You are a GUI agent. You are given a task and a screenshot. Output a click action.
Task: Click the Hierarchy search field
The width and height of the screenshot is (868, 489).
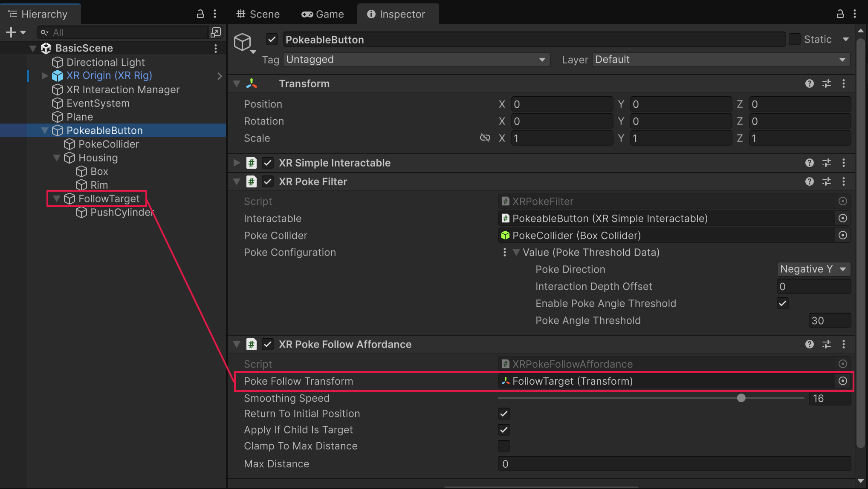pyautogui.click(x=123, y=32)
